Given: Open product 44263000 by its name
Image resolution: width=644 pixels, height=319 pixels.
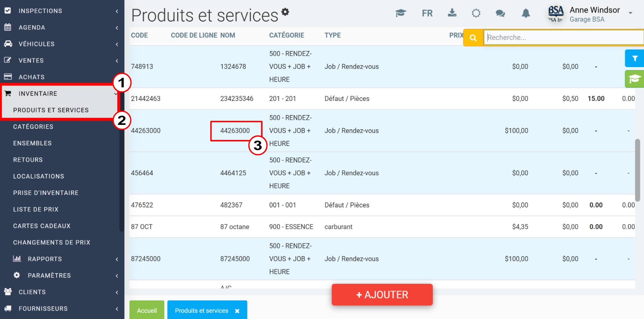Looking at the screenshot, I should click(x=235, y=131).
